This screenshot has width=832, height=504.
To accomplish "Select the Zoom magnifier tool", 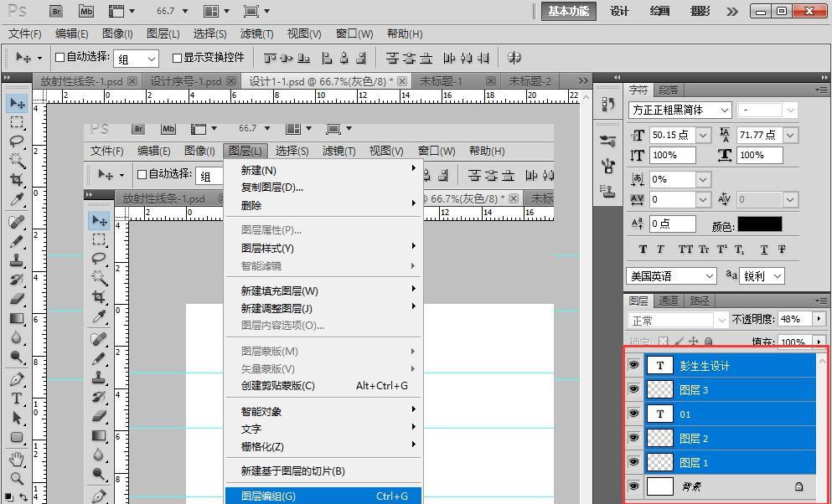I will pos(16,479).
